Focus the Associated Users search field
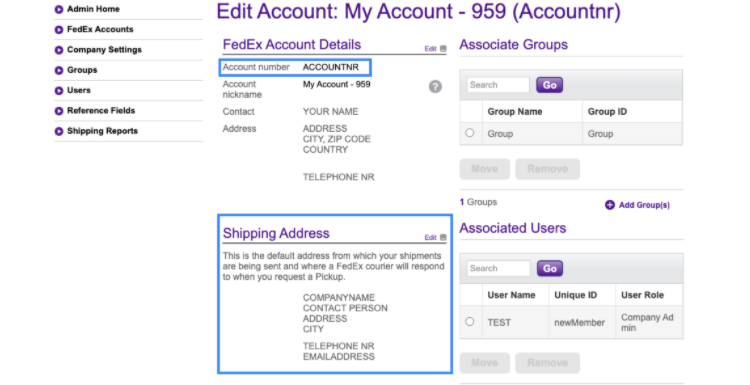The width and height of the screenshot is (750, 385). click(x=498, y=269)
